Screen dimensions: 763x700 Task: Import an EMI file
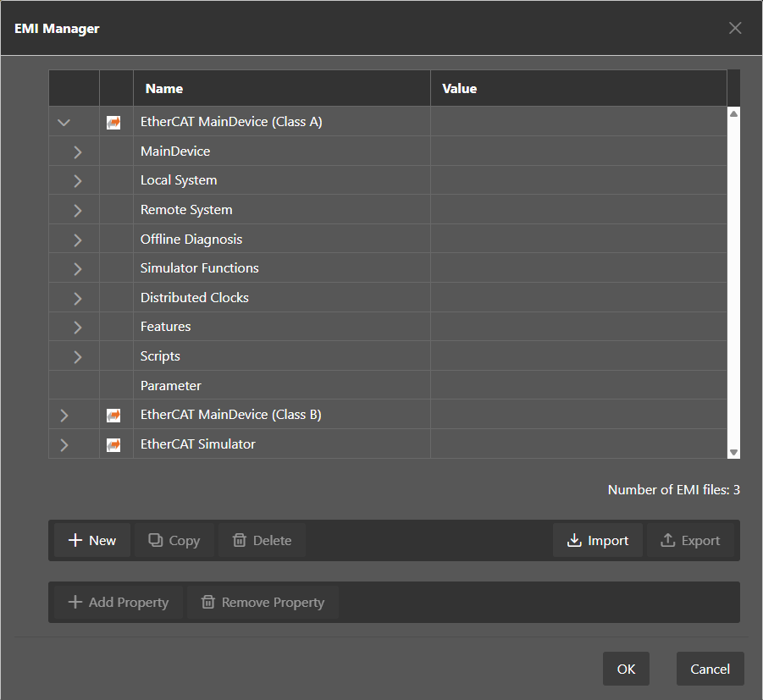[598, 540]
